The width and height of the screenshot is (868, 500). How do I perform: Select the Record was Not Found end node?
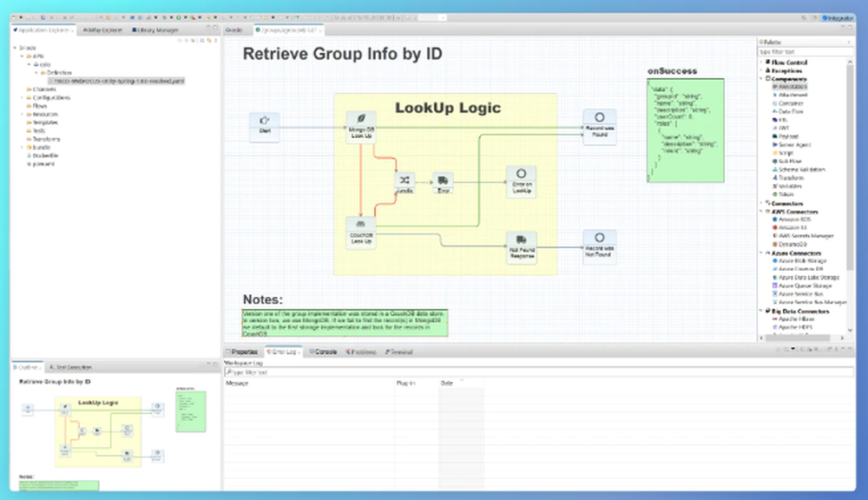[600, 247]
